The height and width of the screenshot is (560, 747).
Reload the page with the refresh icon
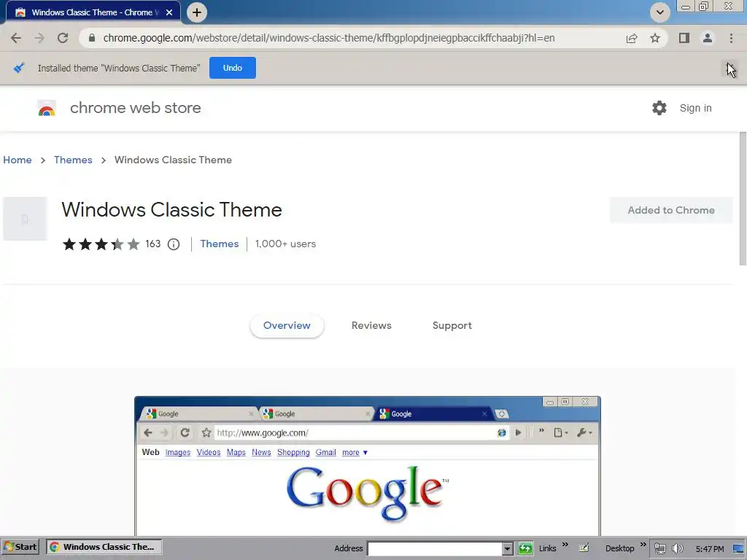[63, 38]
